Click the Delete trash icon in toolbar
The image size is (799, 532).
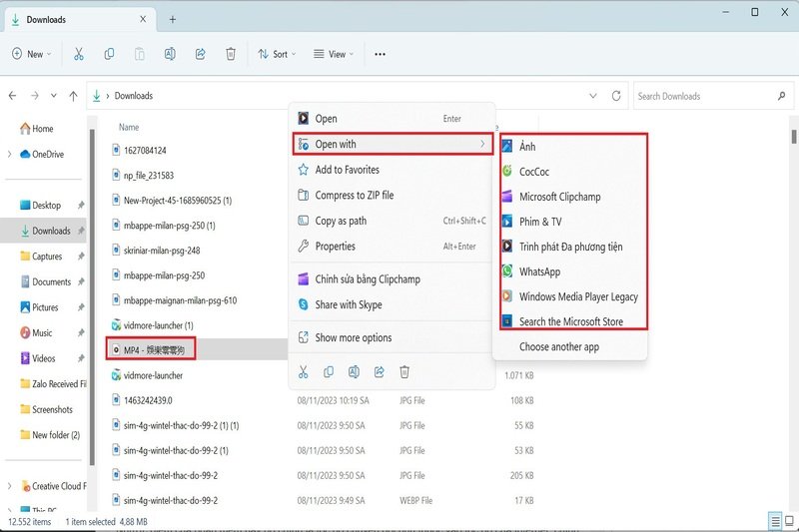coord(230,54)
